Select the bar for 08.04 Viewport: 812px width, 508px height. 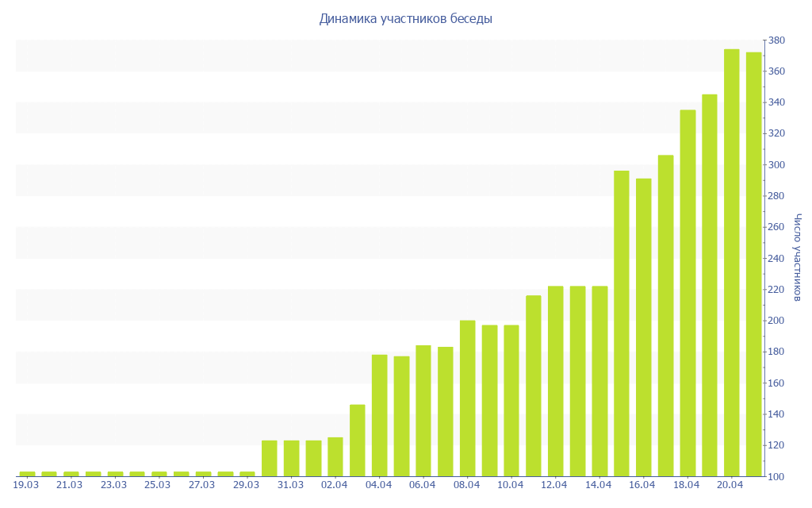[x=467, y=398]
